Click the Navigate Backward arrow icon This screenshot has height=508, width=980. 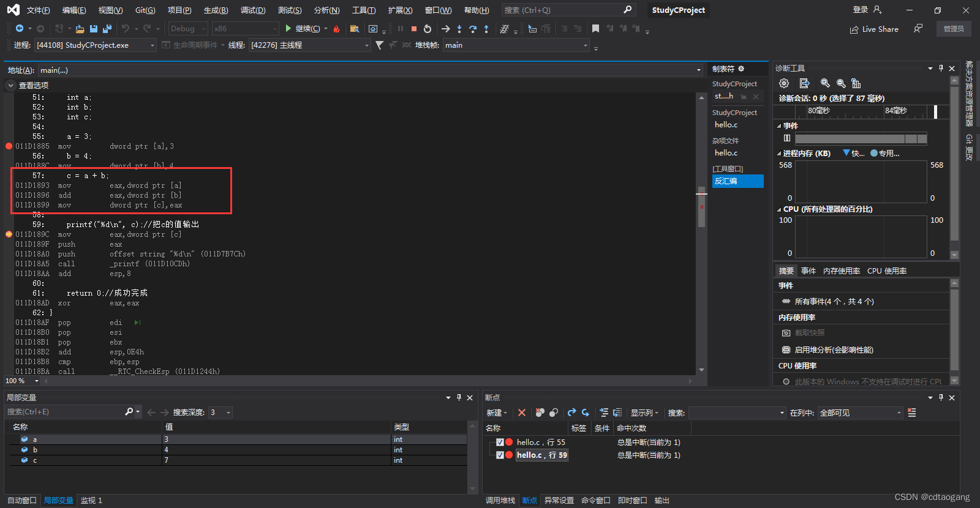[x=20, y=29]
